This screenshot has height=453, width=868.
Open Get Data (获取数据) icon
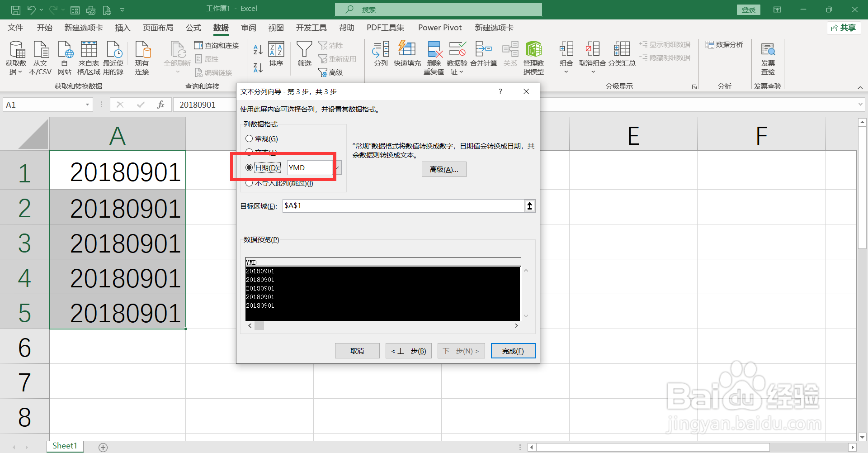pos(16,49)
